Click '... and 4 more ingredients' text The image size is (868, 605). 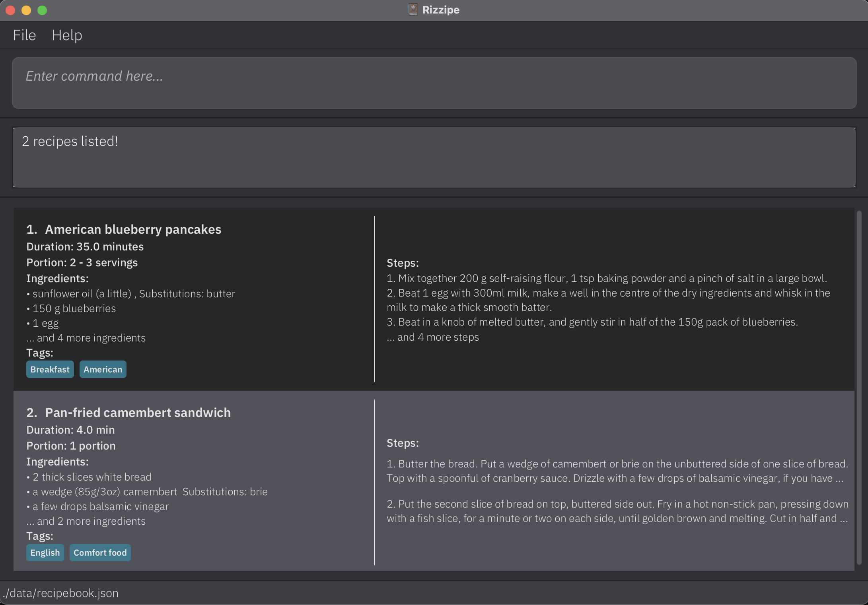pos(86,338)
